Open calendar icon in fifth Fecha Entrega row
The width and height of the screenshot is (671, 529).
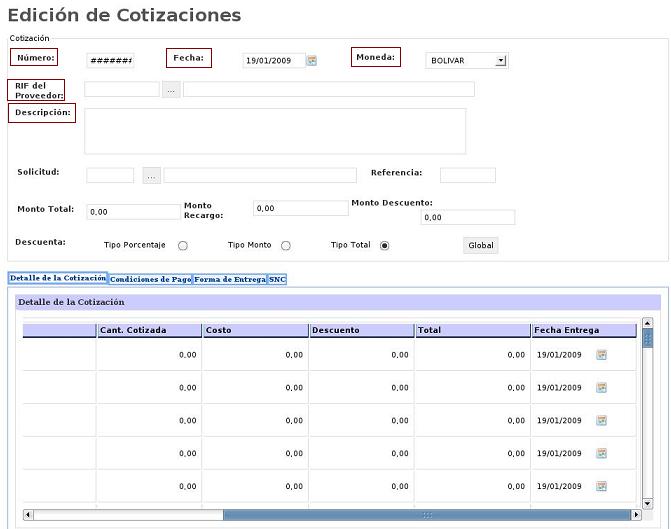[602, 487]
